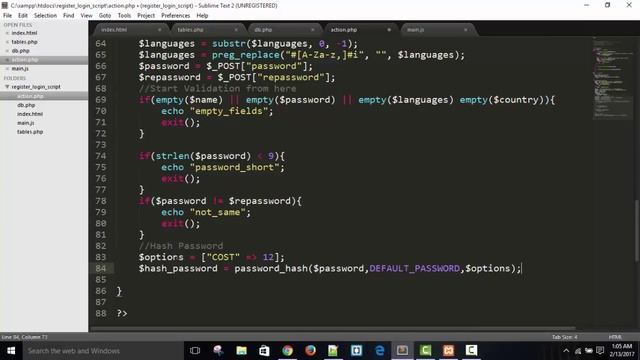Close the index.html tab
The height and width of the screenshot is (360, 640).
click(160, 30)
